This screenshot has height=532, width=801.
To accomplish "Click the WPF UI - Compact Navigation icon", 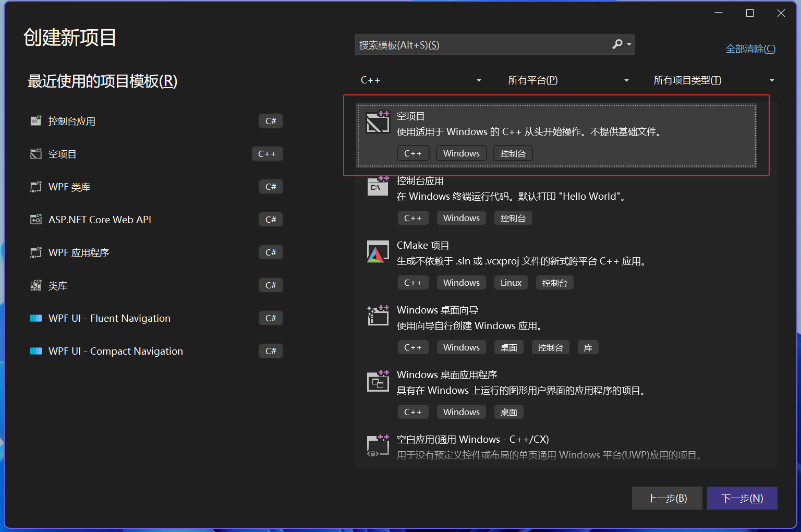I will pyautogui.click(x=36, y=351).
